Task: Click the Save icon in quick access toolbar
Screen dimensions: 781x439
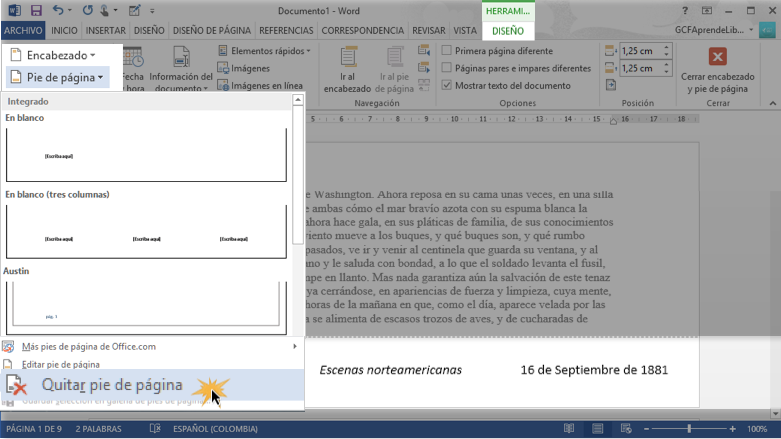Action: click(35, 11)
